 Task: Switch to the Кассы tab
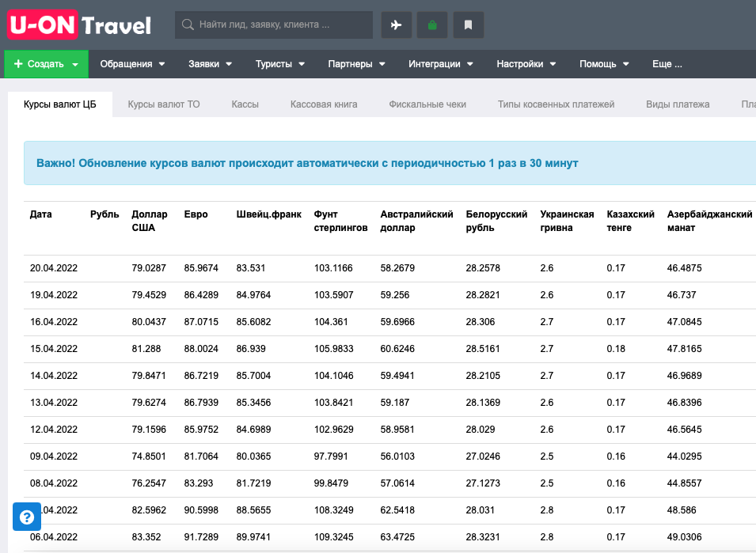245,104
